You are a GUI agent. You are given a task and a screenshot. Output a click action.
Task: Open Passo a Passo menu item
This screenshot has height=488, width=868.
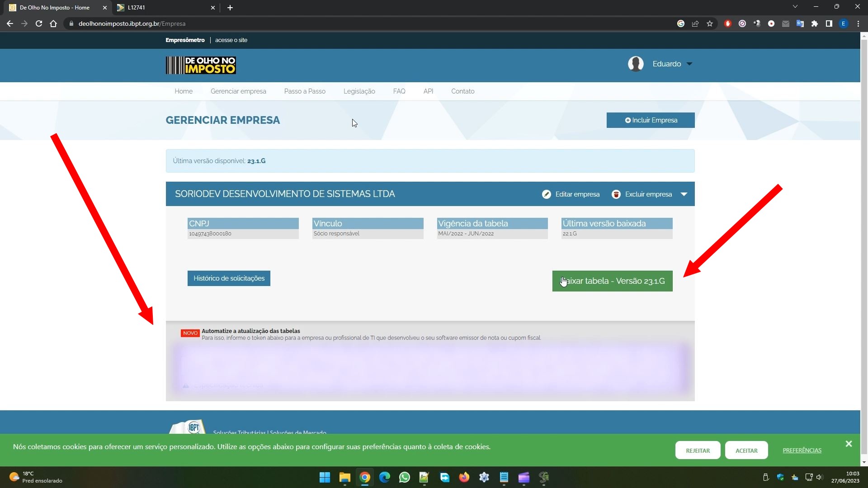click(x=305, y=91)
